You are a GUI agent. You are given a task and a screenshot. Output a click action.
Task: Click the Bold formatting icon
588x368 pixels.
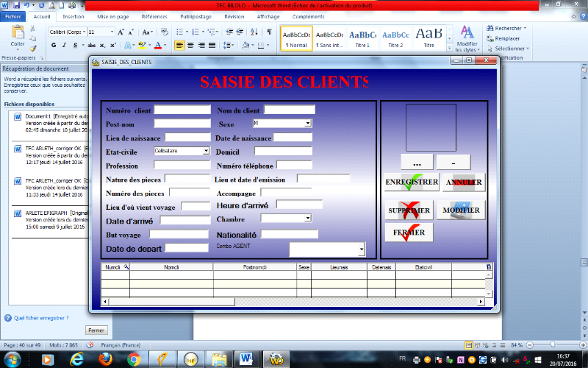tap(54, 46)
